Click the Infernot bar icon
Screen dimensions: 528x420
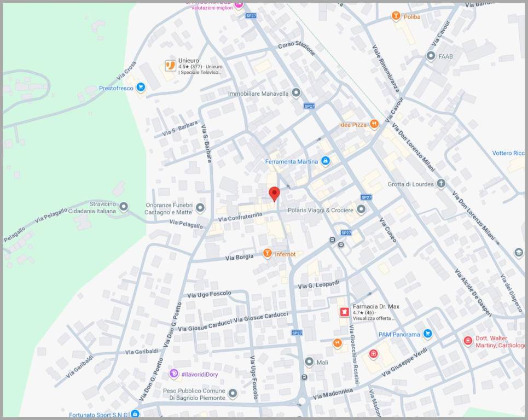pos(268,253)
